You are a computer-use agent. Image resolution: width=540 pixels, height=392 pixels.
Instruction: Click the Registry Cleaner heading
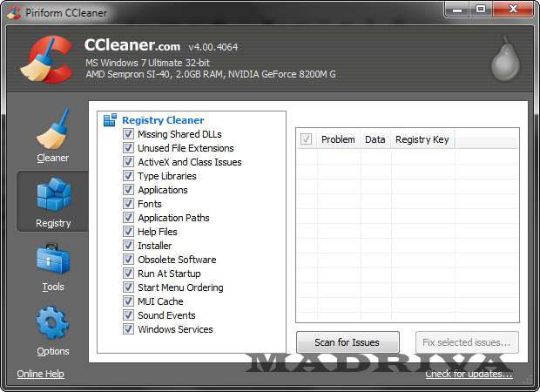pyautogui.click(x=163, y=120)
